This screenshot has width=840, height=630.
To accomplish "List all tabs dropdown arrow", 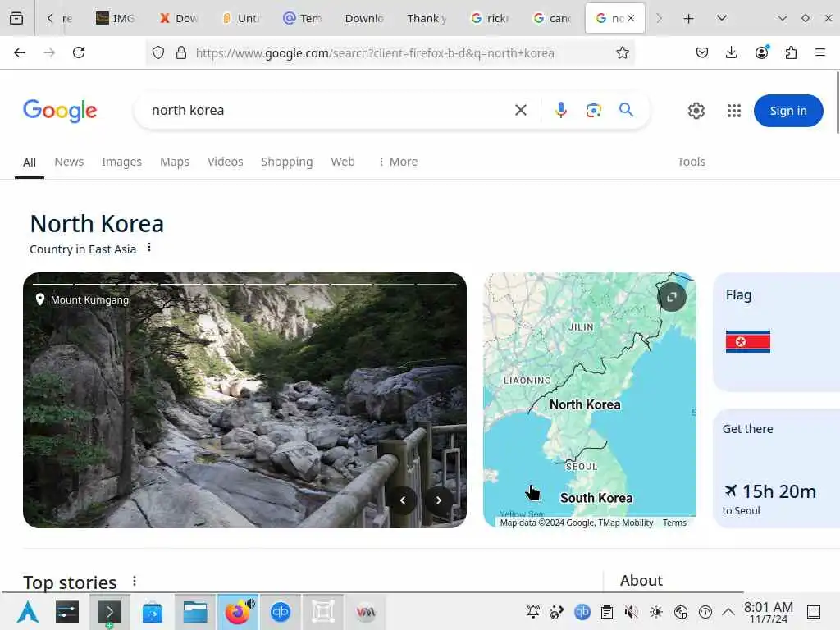I will coord(722,18).
